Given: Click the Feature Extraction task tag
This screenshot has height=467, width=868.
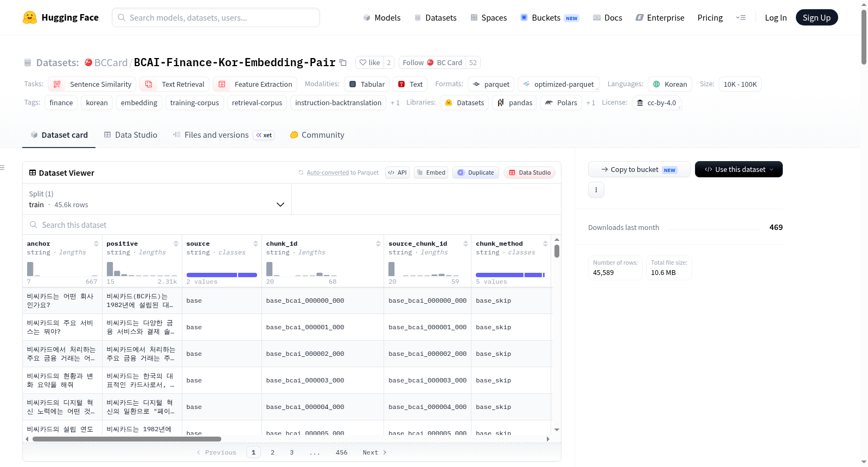Looking at the screenshot, I should pyautogui.click(x=254, y=84).
